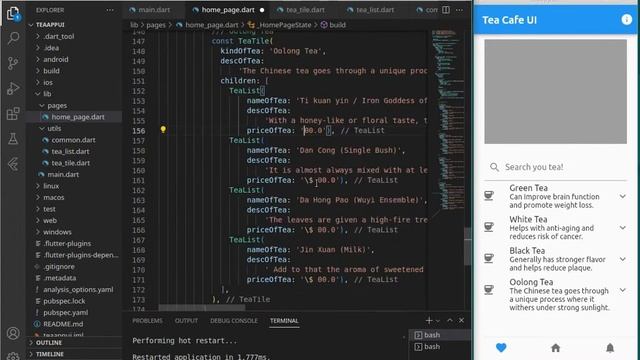Click the Explorer more actions ellipsis

click(x=110, y=10)
